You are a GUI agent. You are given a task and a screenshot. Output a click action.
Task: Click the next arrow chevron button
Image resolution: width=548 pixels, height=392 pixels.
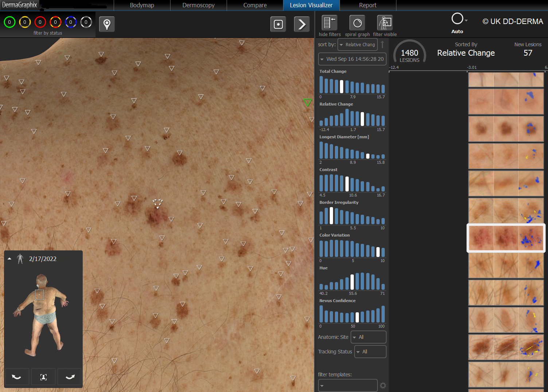click(x=302, y=24)
